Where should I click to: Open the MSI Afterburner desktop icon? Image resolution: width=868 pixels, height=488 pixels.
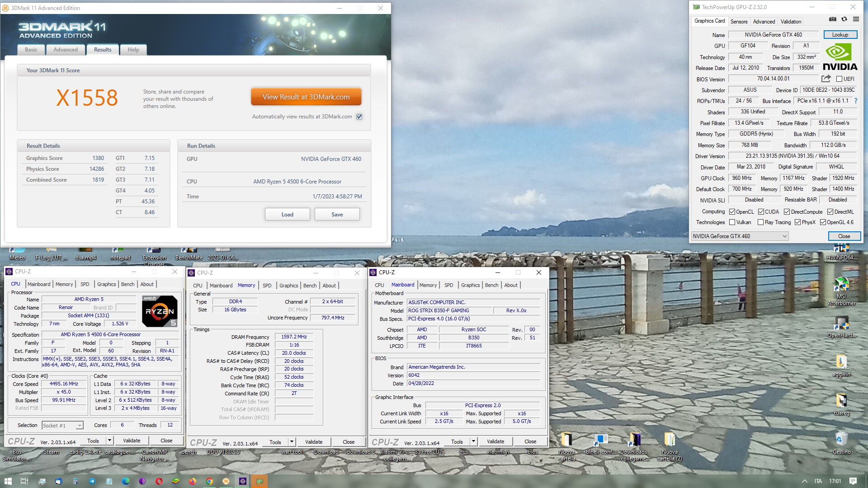tap(841, 291)
